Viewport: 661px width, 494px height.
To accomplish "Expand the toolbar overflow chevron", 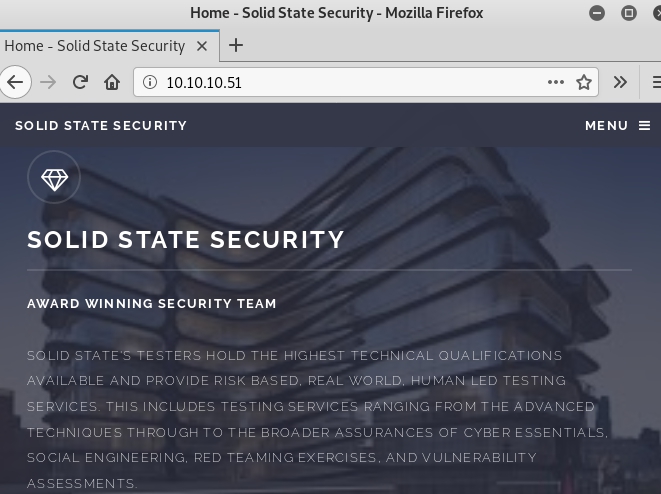I will (x=620, y=82).
